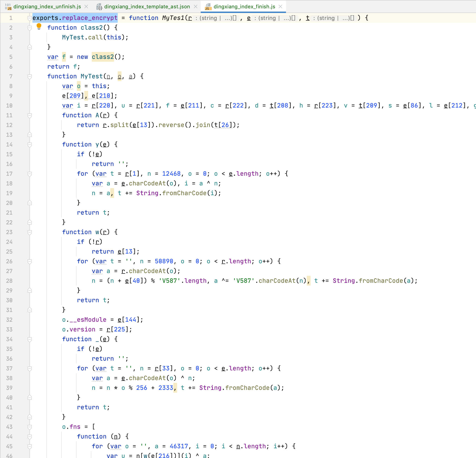Click fold end marker on line 40
Image resolution: width=476 pixels, height=458 pixels.
[30, 398]
